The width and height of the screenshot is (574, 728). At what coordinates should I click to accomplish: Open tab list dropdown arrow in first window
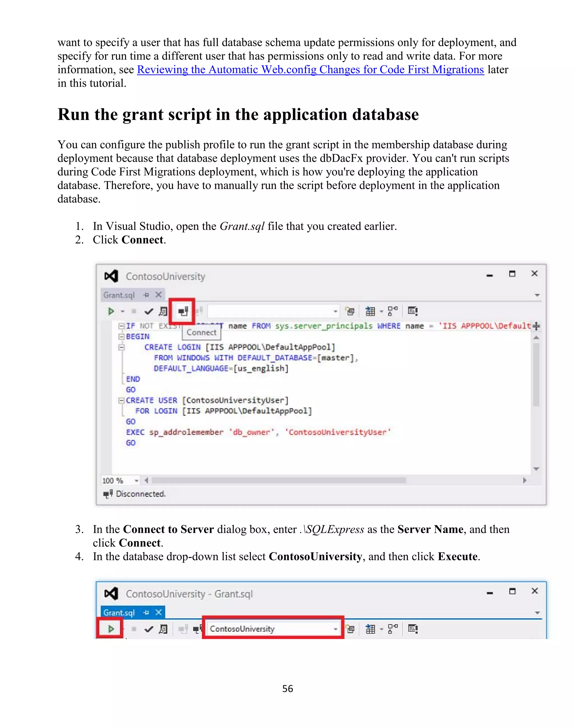pyautogui.click(x=537, y=295)
